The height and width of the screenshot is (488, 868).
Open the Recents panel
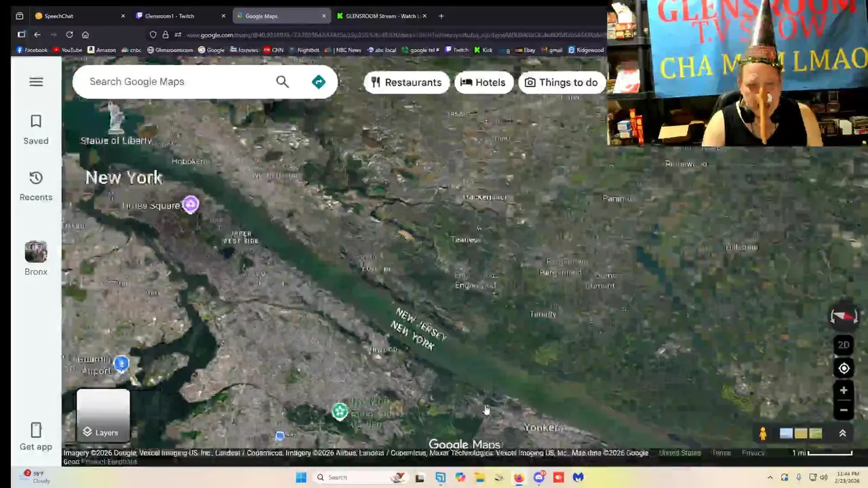[36, 186]
